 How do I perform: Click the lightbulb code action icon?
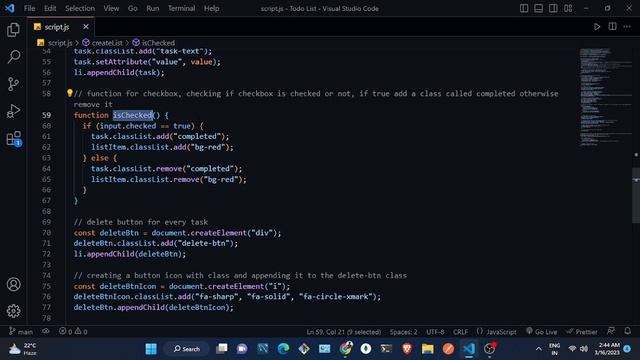(69, 93)
